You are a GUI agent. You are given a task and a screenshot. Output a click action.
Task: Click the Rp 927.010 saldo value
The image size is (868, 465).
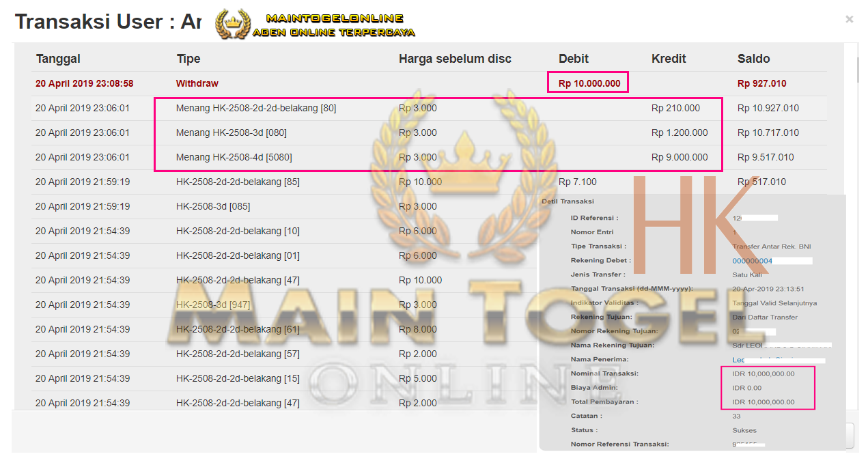click(x=761, y=83)
